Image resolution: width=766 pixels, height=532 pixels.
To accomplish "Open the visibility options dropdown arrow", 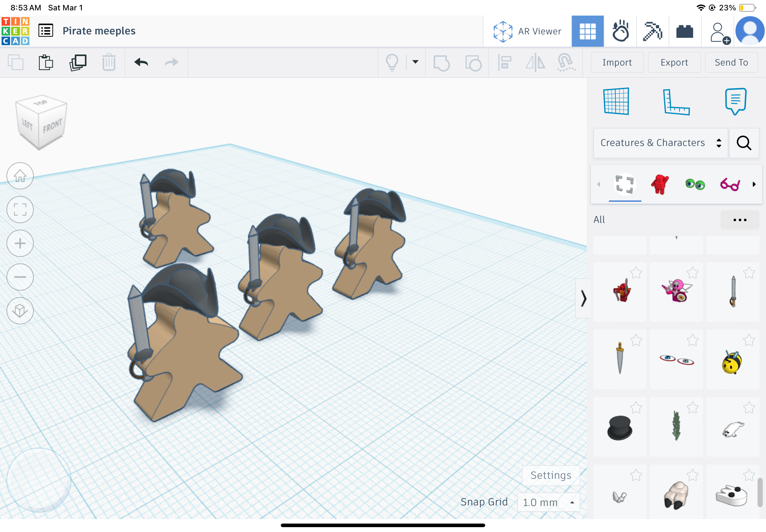I will [415, 62].
